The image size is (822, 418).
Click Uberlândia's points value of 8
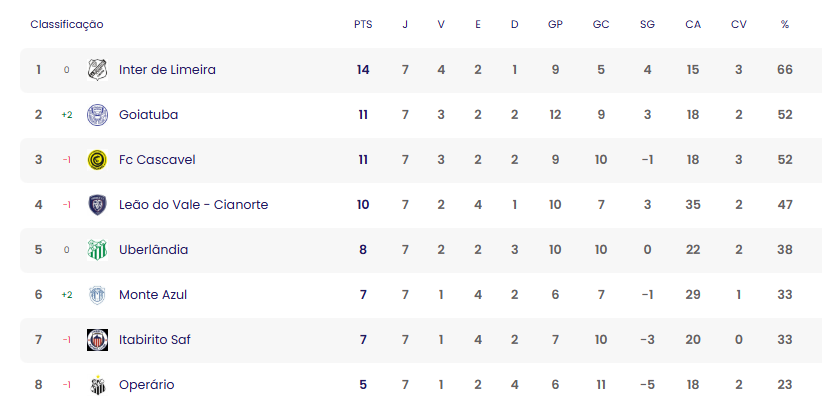[x=363, y=250]
